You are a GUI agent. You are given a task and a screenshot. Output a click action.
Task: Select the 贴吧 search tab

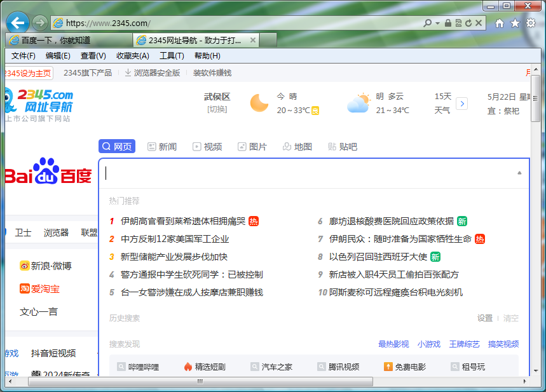pyautogui.click(x=343, y=147)
